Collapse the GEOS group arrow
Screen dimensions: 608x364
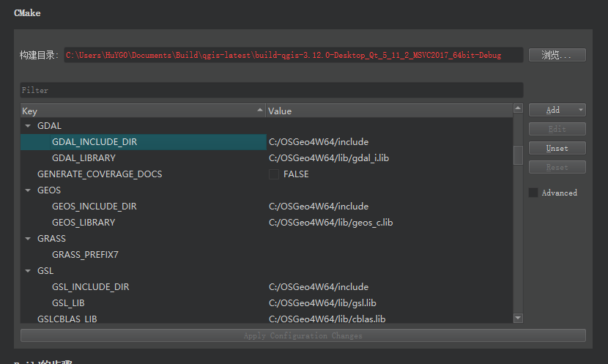[x=28, y=190]
